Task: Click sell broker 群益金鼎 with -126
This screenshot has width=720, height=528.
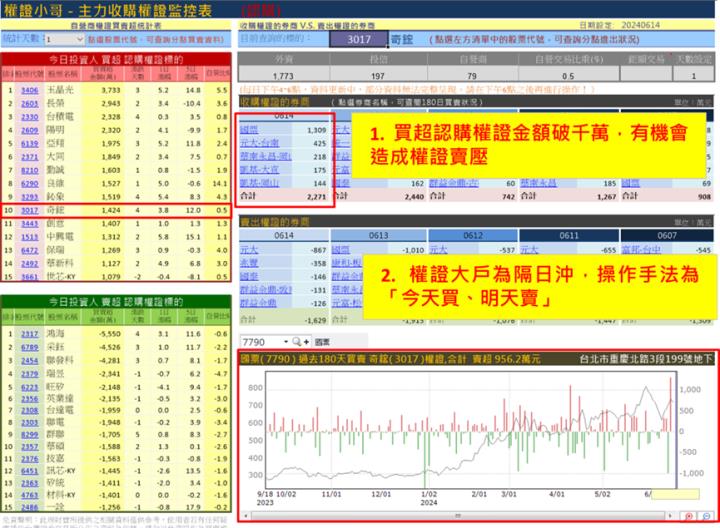Action: [259, 303]
